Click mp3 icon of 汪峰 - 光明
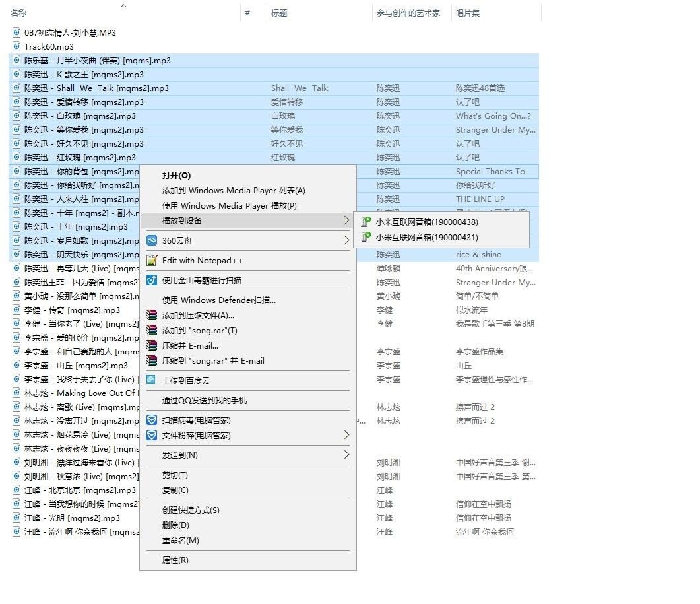700x604 pixels. coord(16,518)
